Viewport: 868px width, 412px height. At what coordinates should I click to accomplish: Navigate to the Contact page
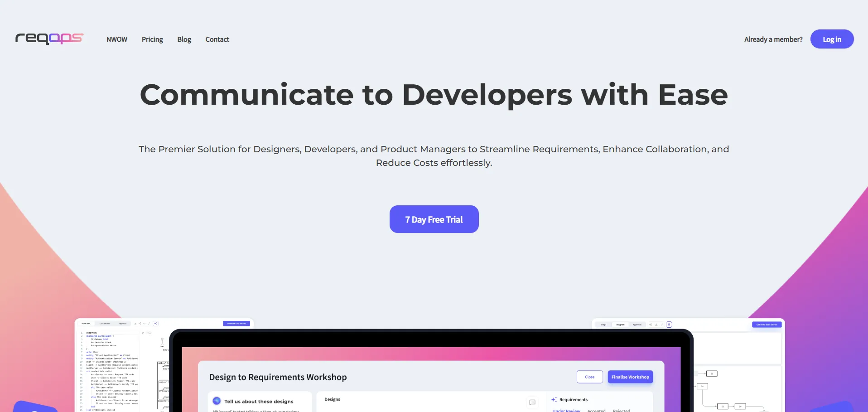tap(217, 39)
